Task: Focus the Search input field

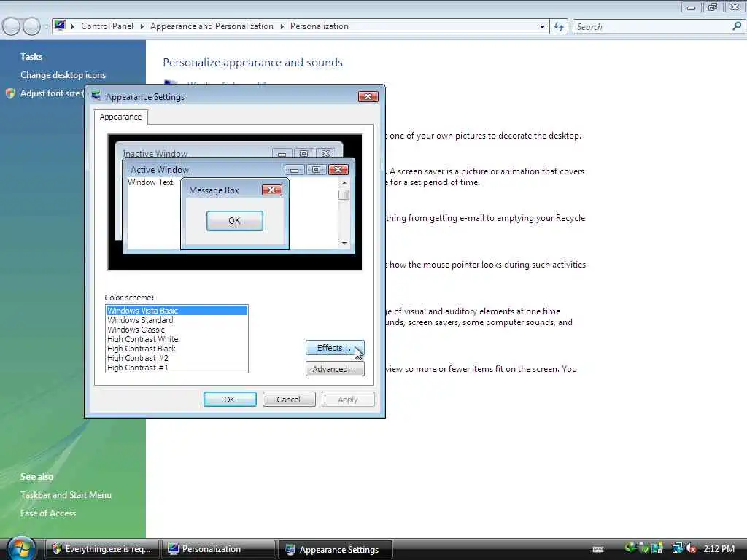Action: [653, 27]
